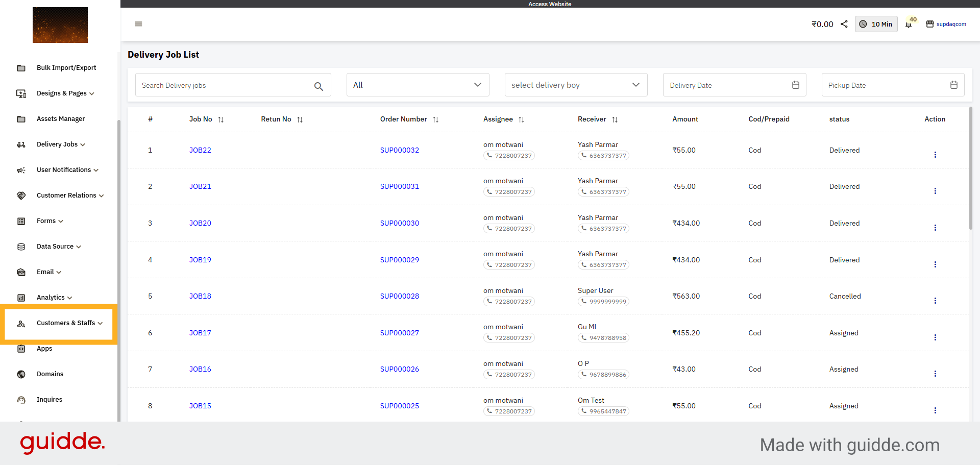Sort by Job No column arrows
This screenshot has width=980, height=465.
pyautogui.click(x=221, y=119)
